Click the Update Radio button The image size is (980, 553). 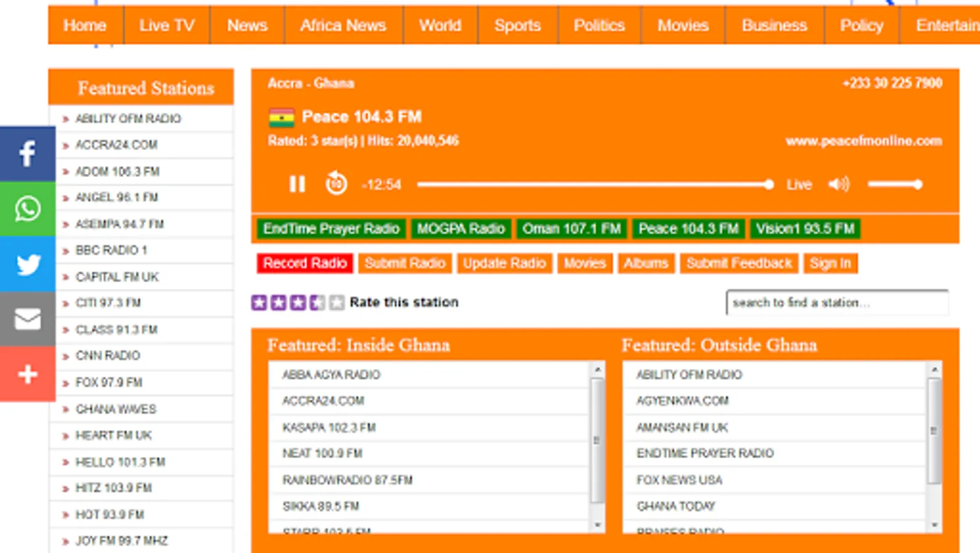click(505, 263)
